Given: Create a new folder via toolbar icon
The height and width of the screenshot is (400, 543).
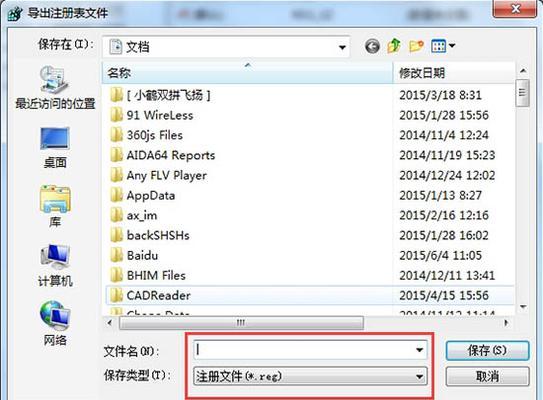Looking at the screenshot, I should 416,46.
